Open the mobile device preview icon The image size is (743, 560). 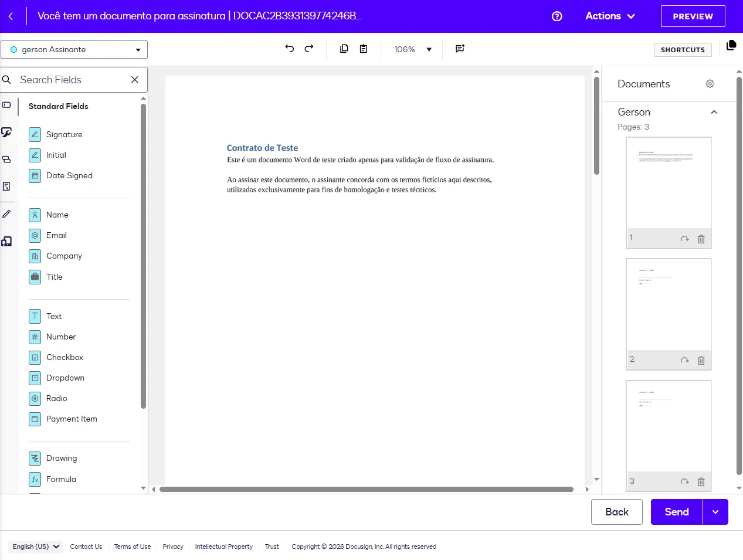7,242
